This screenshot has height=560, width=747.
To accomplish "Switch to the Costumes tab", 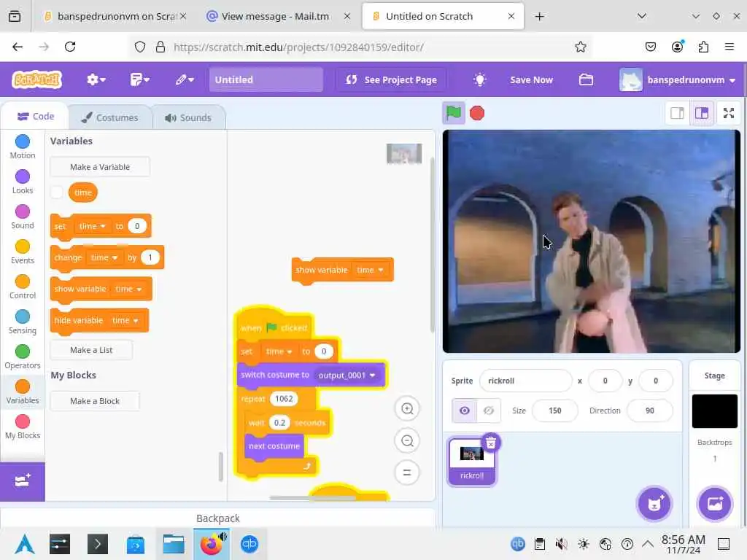I will (110, 117).
